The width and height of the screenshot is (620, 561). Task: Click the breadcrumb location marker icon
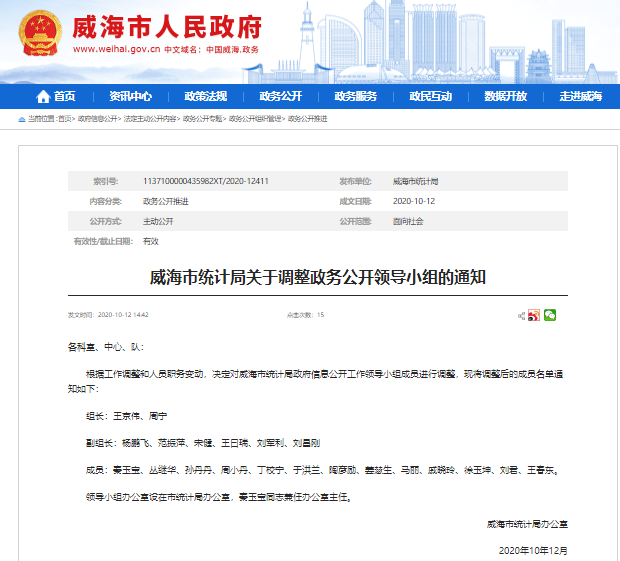22,119
